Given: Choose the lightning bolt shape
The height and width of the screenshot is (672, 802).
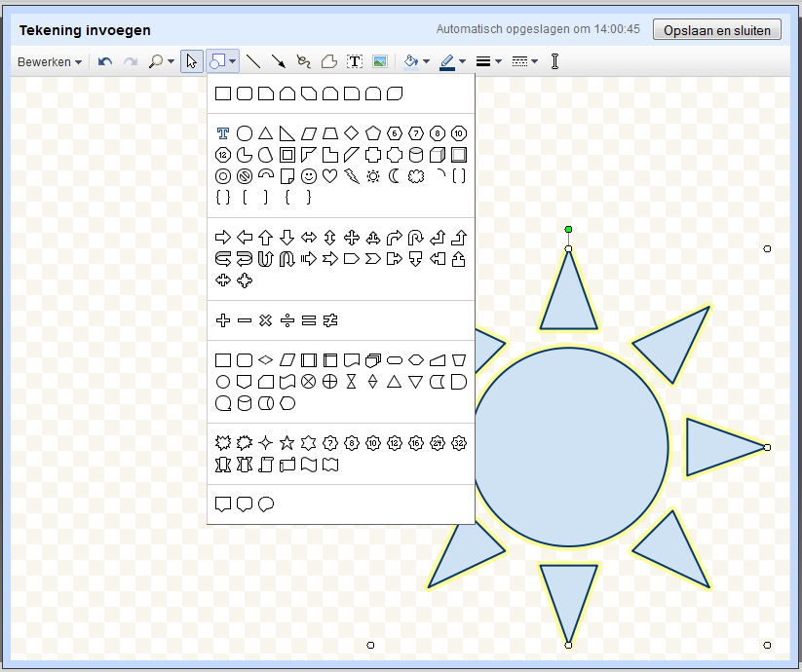Looking at the screenshot, I should click(351, 176).
